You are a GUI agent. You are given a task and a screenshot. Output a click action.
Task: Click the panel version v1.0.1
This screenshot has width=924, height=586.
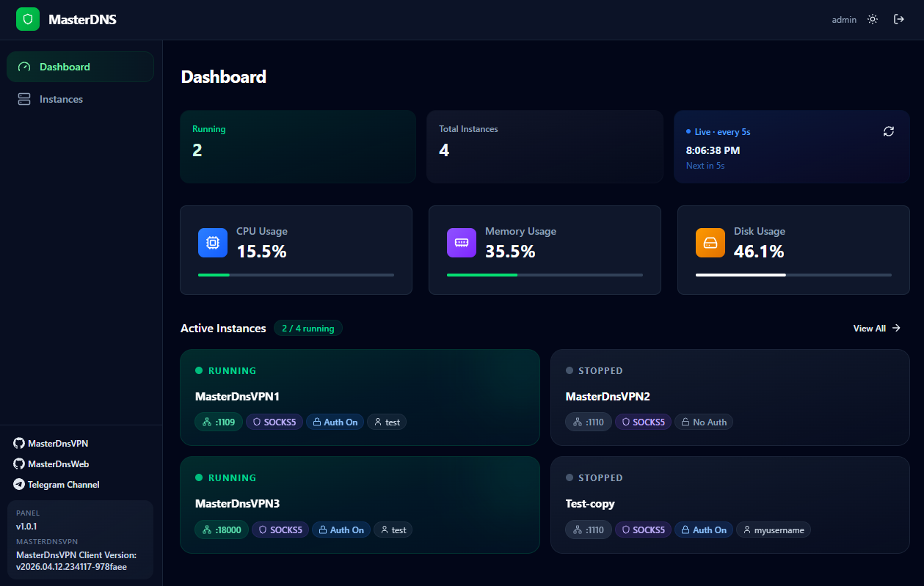coord(26,527)
